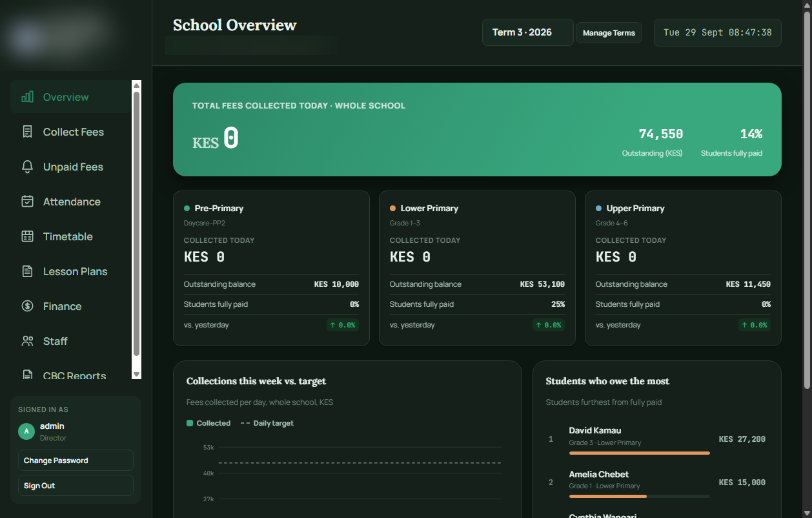Click the Attendance calendar-check icon
812x518 pixels.
point(27,202)
